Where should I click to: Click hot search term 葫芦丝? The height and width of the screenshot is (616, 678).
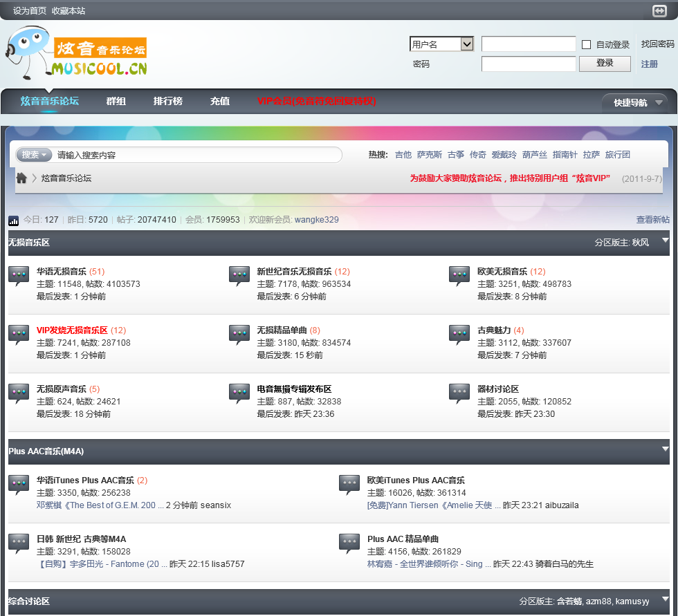pyautogui.click(x=534, y=155)
